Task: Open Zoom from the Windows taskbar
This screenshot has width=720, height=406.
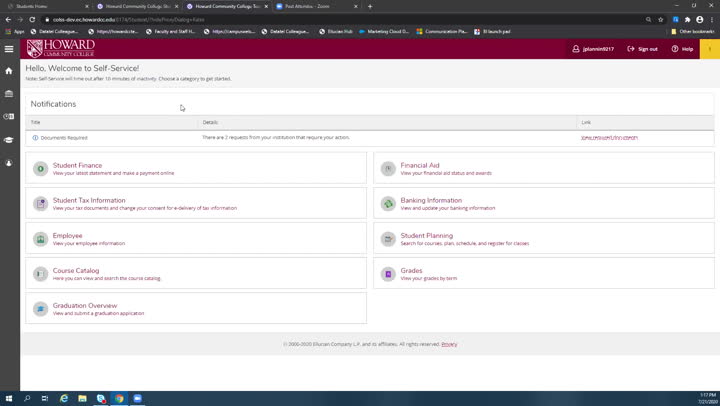Action: tap(137, 398)
